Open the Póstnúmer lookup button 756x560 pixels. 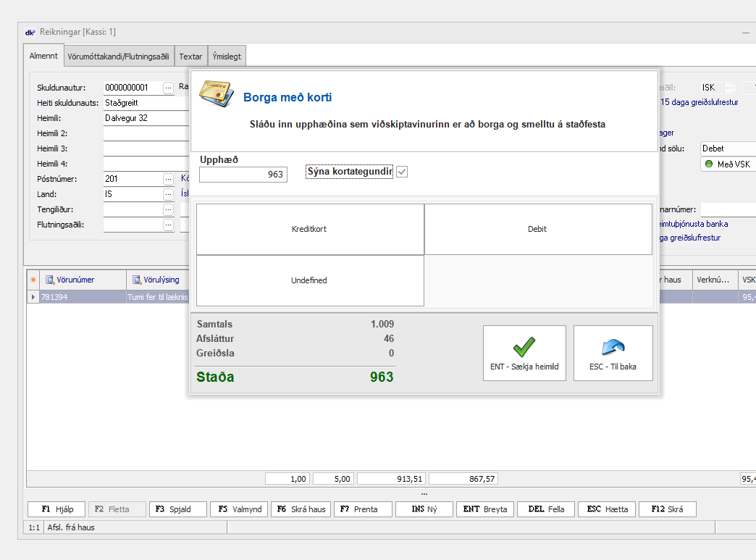(x=168, y=179)
